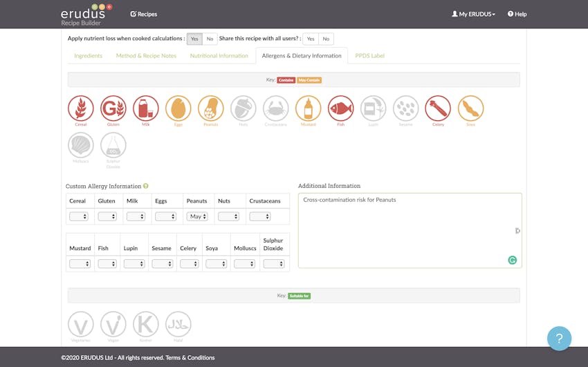Viewport: 588px width, 367px height.
Task: Open the Terms & Conditions footer link
Action: tap(190, 357)
